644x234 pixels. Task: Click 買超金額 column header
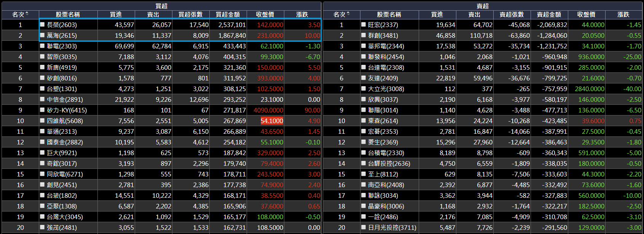pos(228,14)
